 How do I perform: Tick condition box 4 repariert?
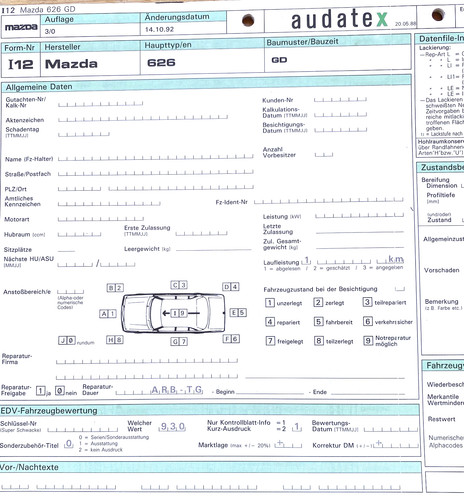(270, 322)
